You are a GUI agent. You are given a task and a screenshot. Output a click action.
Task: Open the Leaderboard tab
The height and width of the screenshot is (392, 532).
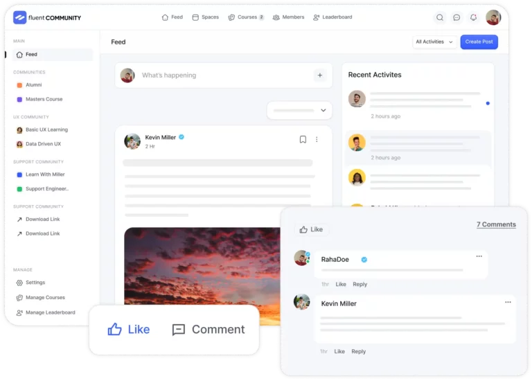[332, 17]
